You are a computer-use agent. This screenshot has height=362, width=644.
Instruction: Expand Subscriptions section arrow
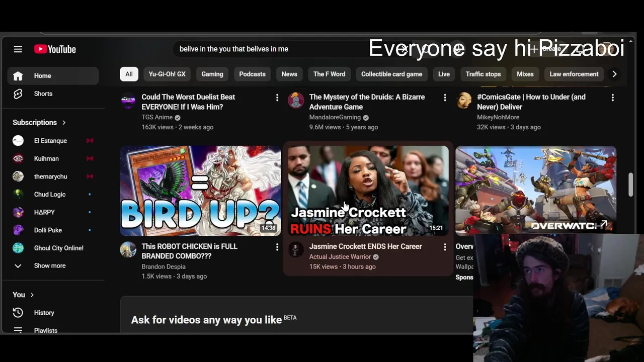coord(64,123)
